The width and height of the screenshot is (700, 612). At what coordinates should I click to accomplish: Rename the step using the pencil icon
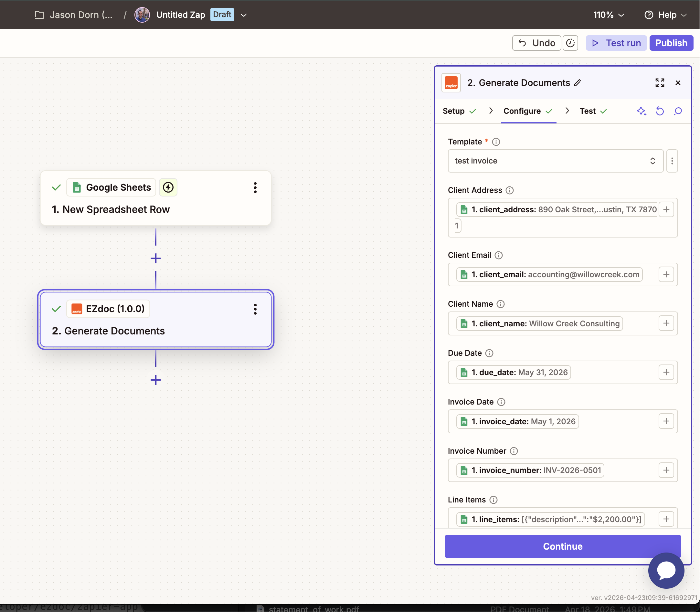click(578, 83)
